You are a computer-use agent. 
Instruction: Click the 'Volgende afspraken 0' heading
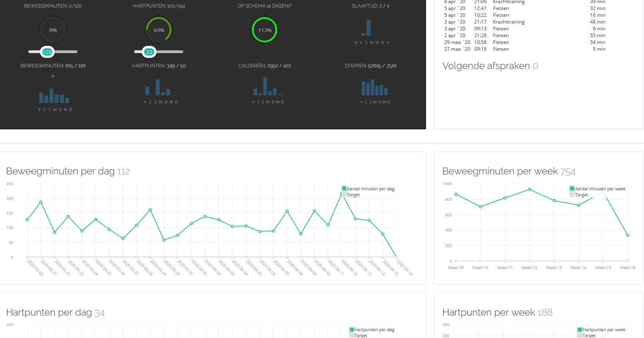(490, 66)
